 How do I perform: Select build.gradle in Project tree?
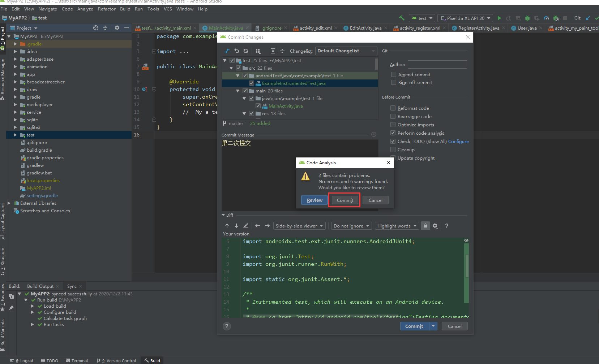[39, 150]
